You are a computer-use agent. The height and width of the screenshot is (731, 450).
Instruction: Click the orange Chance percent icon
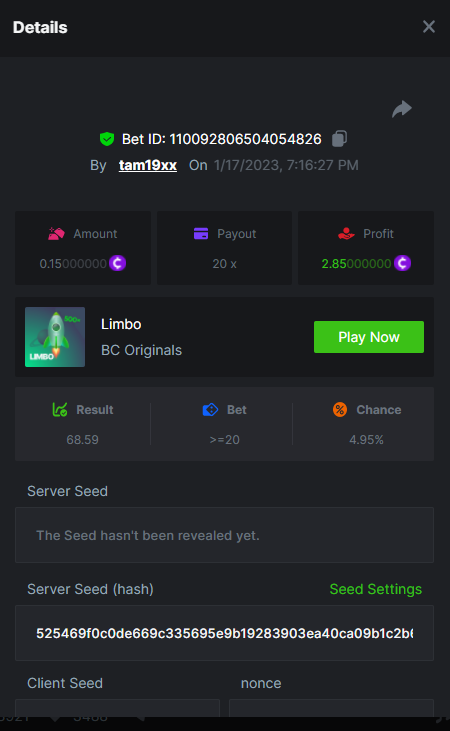340,410
